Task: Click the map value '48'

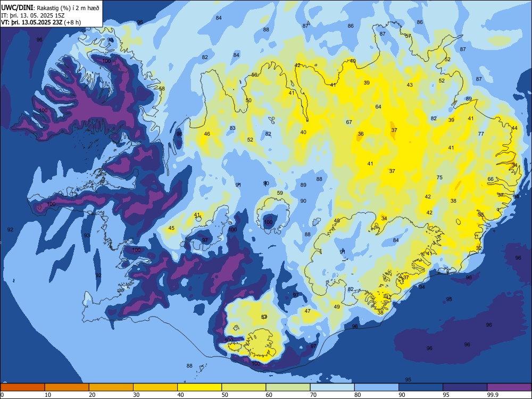Action: [337, 221]
